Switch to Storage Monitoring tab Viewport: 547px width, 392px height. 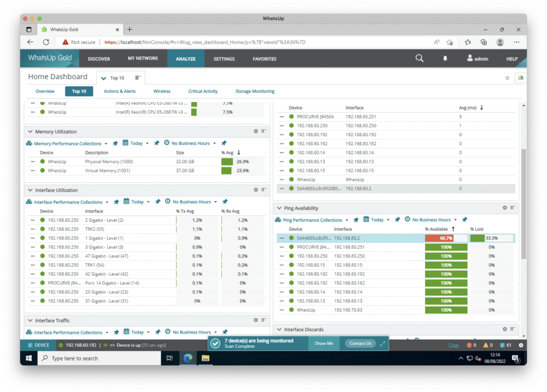pyautogui.click(x=255, y=91)
